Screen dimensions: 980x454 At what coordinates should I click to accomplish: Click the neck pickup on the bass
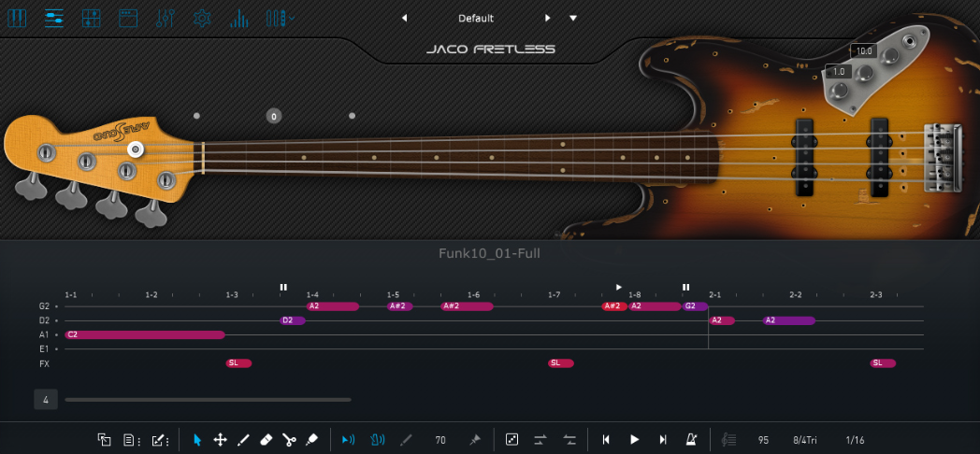(803, 155)
